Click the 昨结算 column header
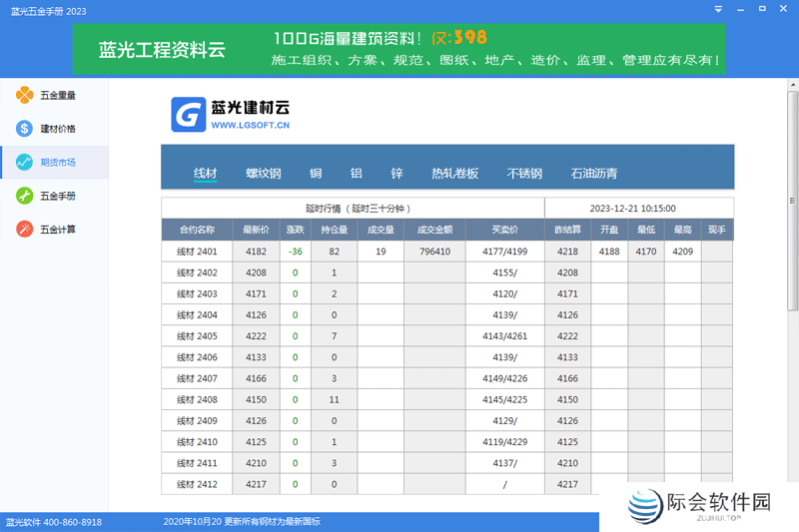 (x=567, y=231)
